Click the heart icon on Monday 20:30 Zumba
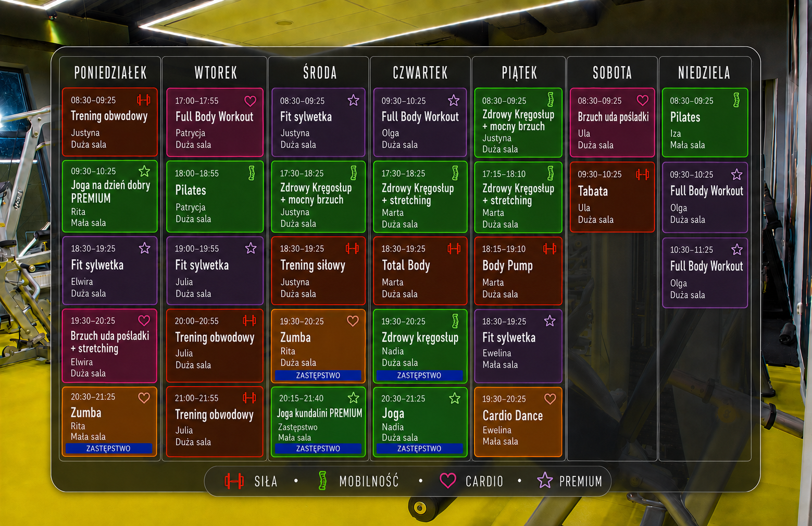This screenshot has height=526, width=812. [x=144, y=398]
